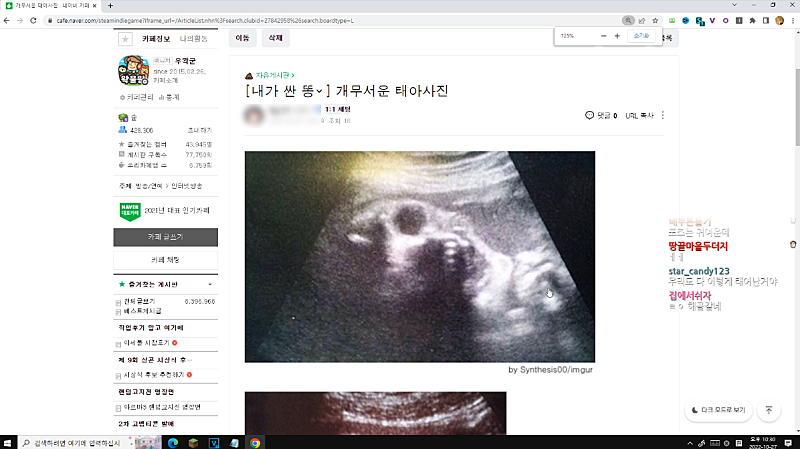Image resolution: width=800 pixels, height=449 pixels.
Task: Click the 1:1 채팅 button
Action: tap(337, 109)
